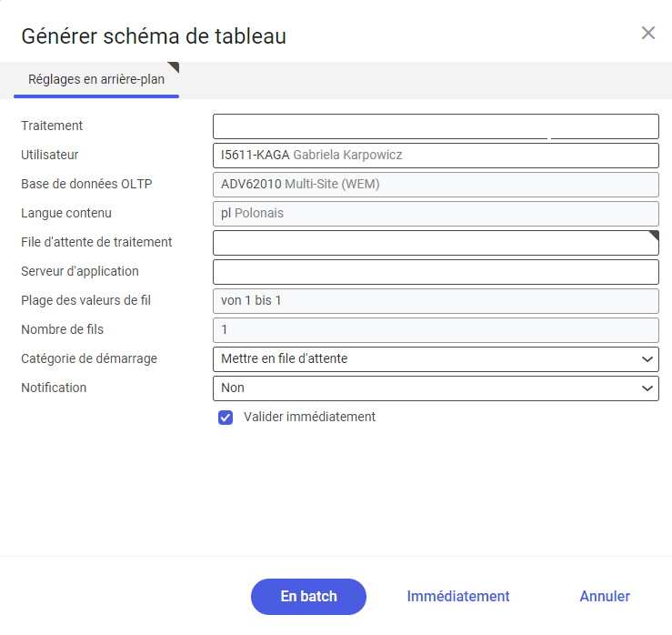The height and width of the screenshot is (635, 672).
Task: Click the File d'attente de traitement field
Action: pos(436,243)
